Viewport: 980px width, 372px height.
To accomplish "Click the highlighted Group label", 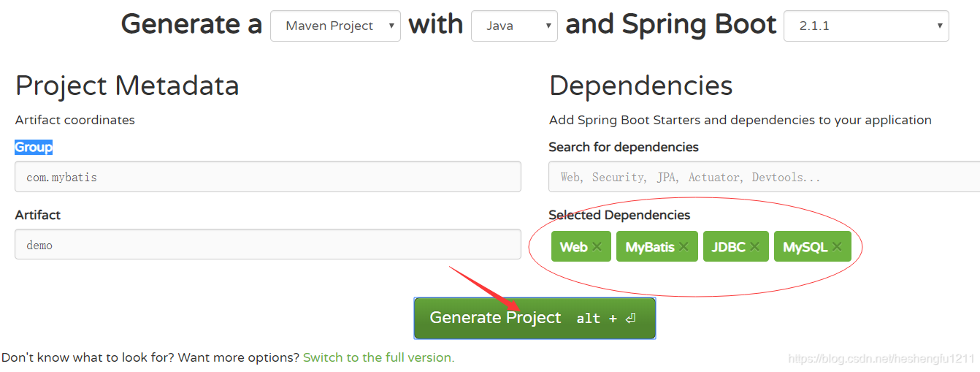I will pyautogui.click(x=34, y=147).
